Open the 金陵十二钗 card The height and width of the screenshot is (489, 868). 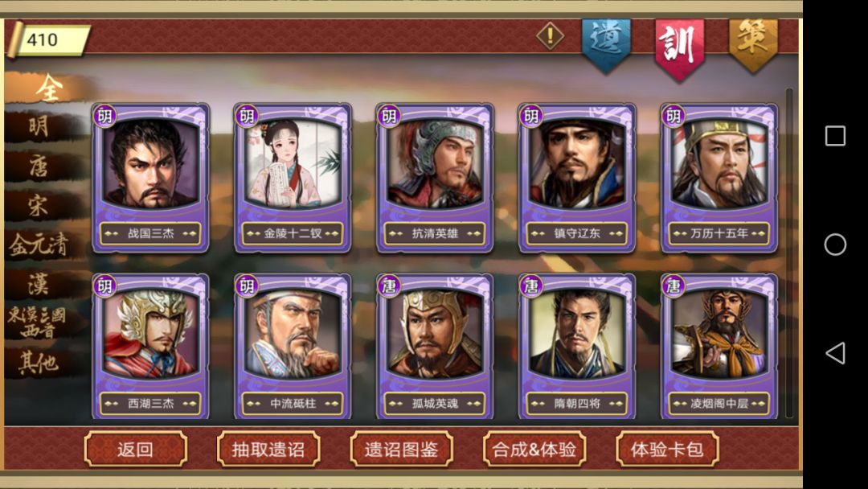pos(293,178)
